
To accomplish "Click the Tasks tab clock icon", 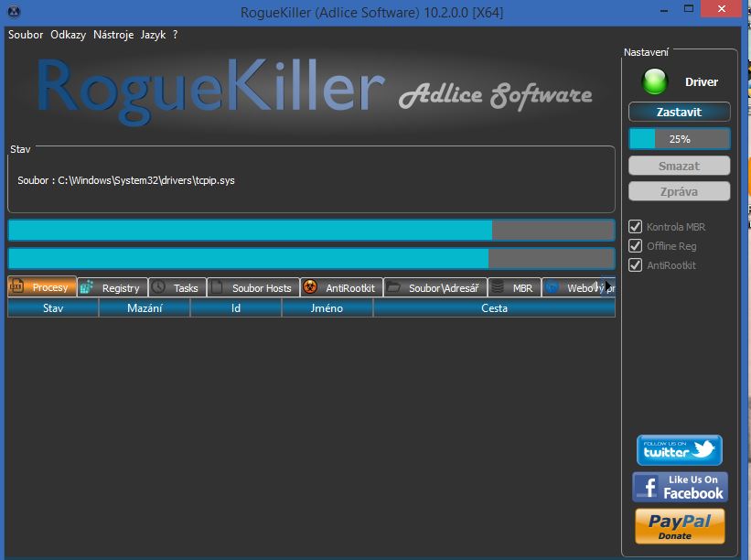I will pyautogui.click(x=158, y=287).
